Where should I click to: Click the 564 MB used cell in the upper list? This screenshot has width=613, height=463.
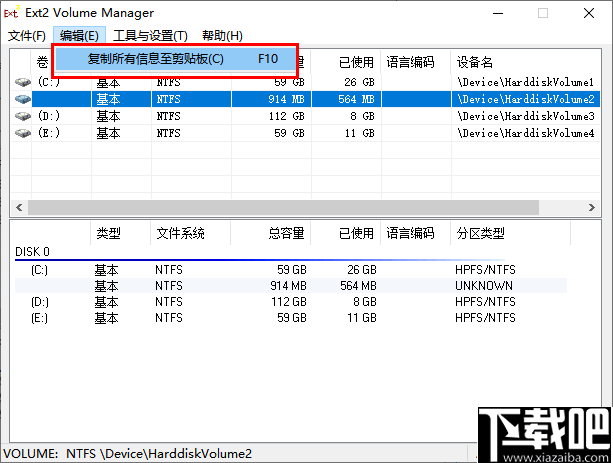(x=356, y=99)
